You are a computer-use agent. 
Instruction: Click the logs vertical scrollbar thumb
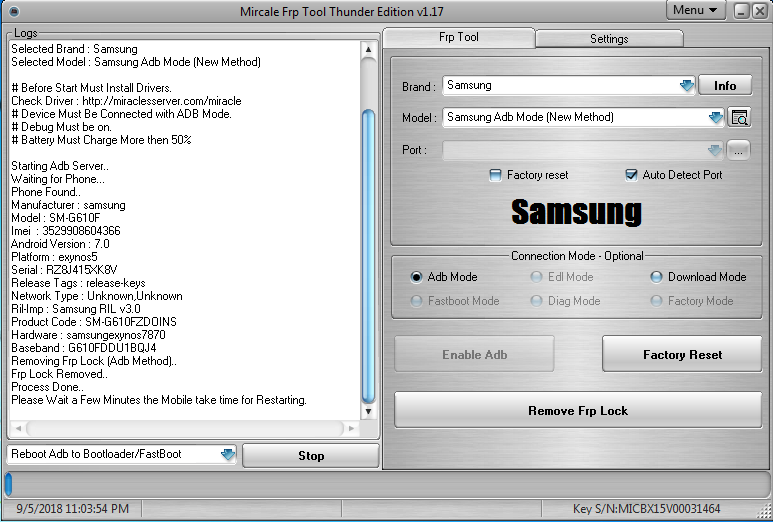[368, 256]
